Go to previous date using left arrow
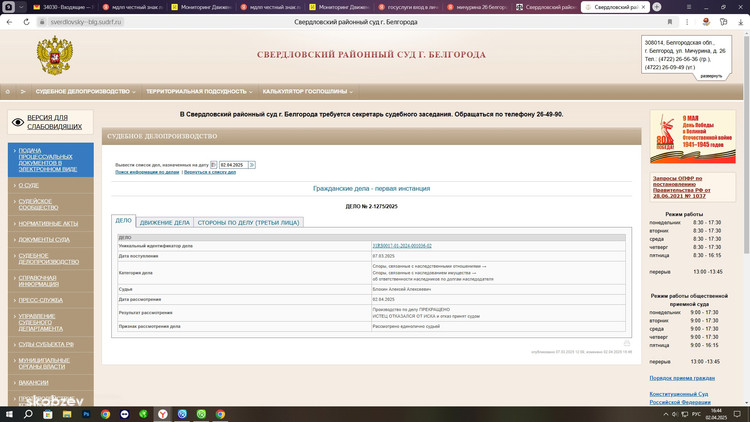 [213, 164]
